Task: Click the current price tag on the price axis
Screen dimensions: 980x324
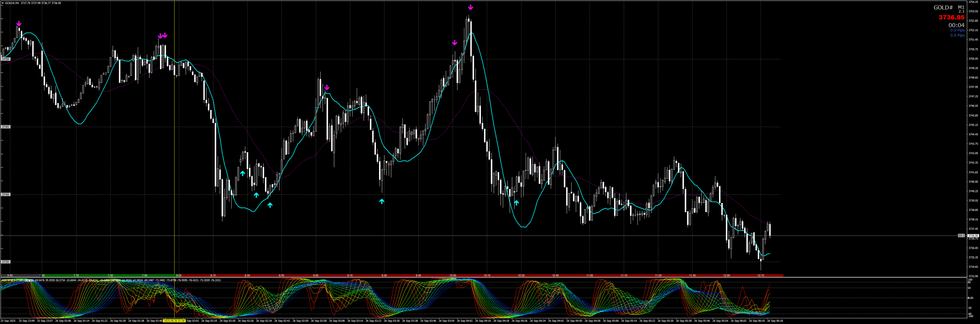Action: 973,236
